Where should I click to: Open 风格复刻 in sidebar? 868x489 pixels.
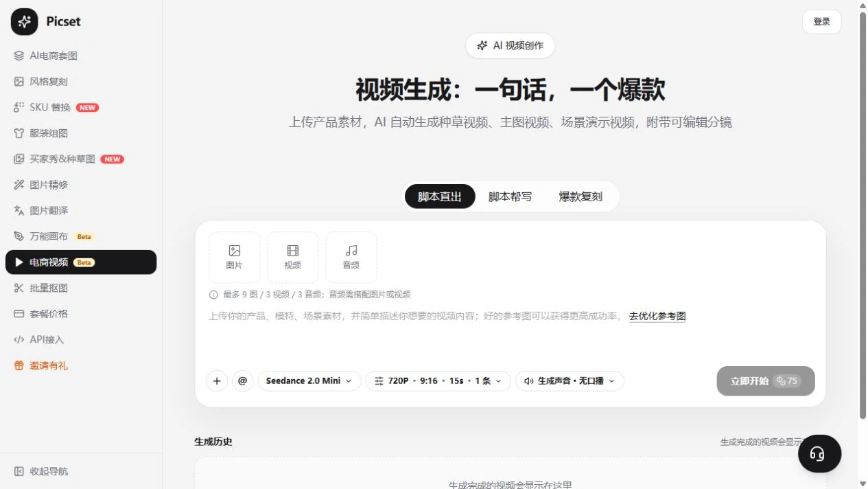point(81,82)
